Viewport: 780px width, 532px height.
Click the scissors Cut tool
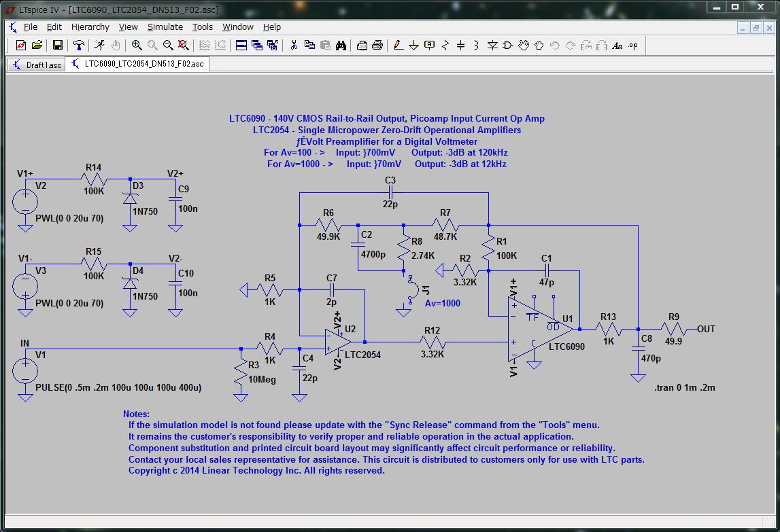(x=294, y=46)
